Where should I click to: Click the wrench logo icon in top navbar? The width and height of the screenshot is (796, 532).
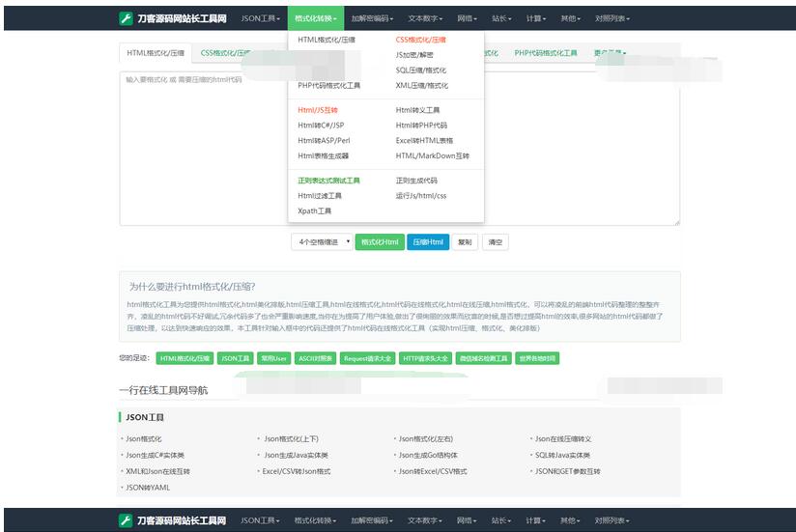(126, 18)
